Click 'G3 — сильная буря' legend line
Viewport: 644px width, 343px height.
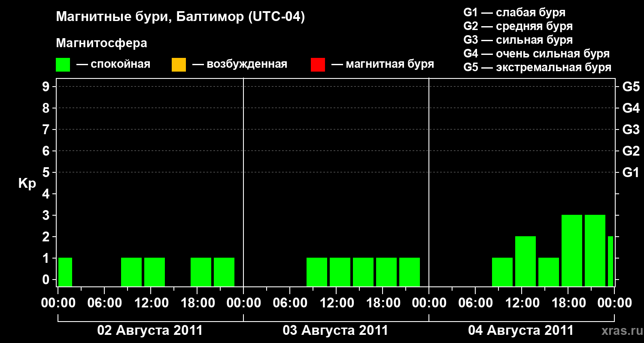pyautogui.click(x=518, y=40)
